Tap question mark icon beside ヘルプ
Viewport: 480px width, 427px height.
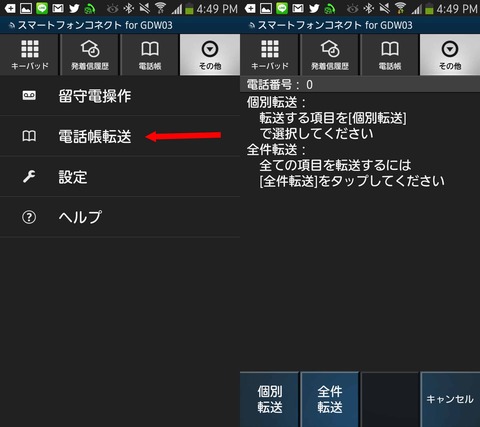29,217
